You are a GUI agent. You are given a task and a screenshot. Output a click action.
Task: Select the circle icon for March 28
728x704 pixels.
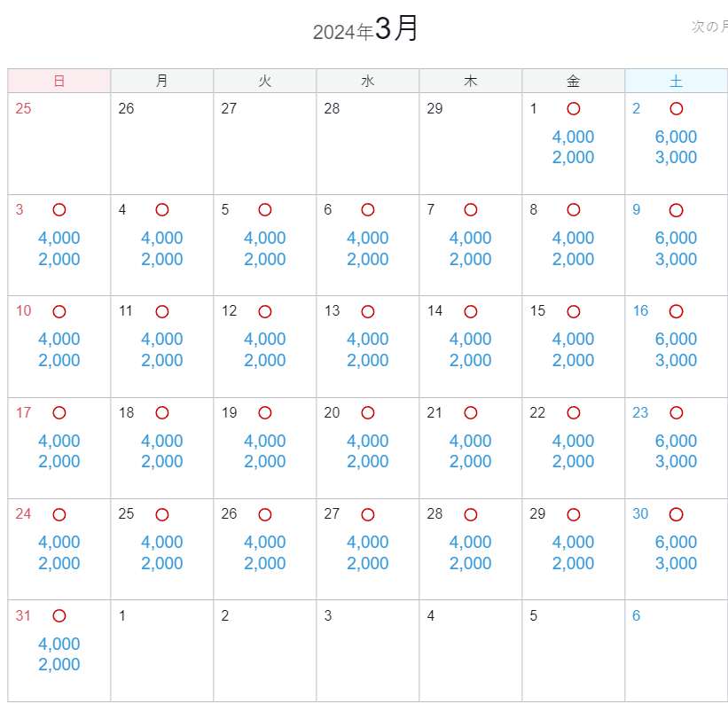click(x=471, y=514)
